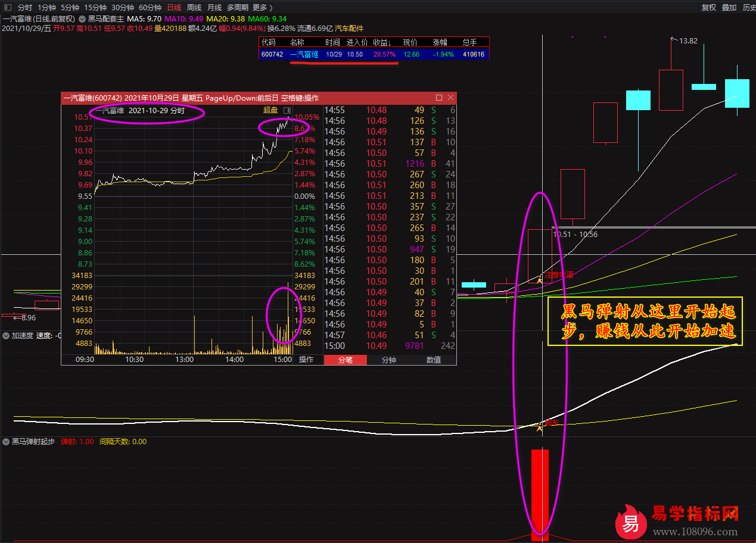Click the 一汽富维 name in the table row
The height and width of the screenshot is (543, 756).
pos(304,54)
